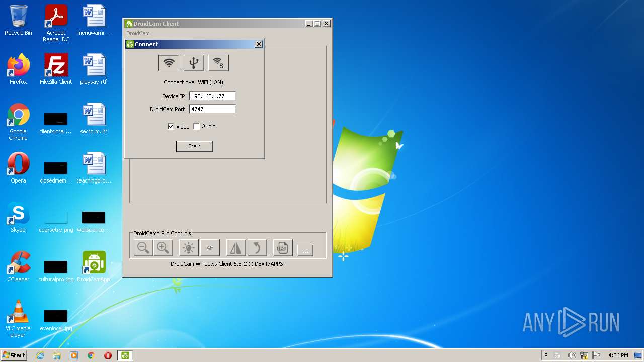Click the Device IP input field
This screenshot has width=644, height=362.
tap(212, 96)
